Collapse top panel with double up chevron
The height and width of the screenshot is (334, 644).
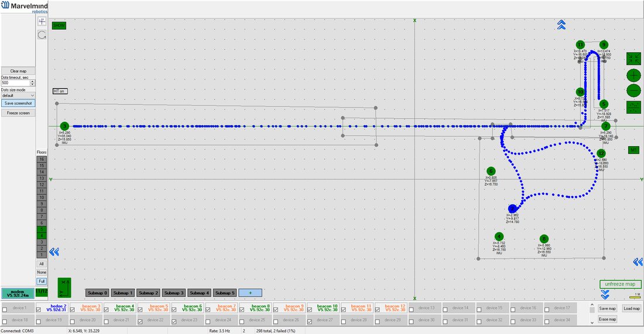[561, 25]
